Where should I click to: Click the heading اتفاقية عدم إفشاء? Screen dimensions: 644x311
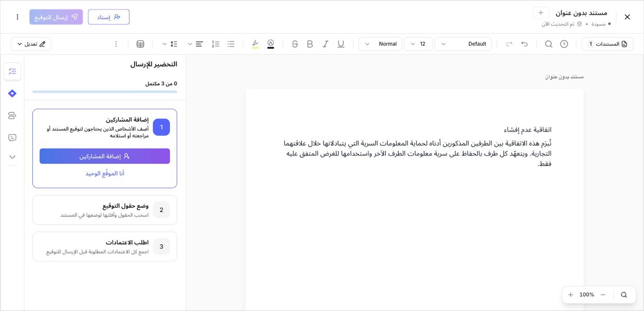[x=528, y=129]
